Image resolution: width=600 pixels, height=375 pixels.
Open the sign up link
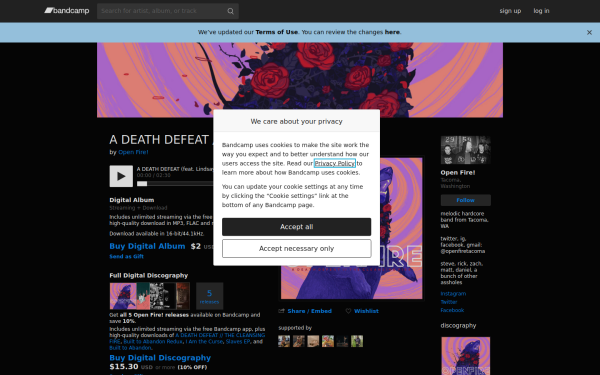(x=510, y=11)
